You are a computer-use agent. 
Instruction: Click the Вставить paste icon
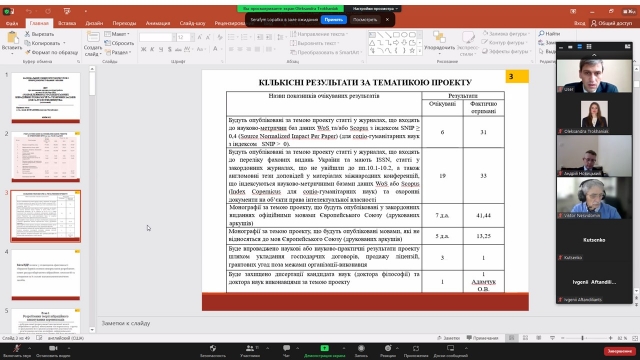pos(12,38)
